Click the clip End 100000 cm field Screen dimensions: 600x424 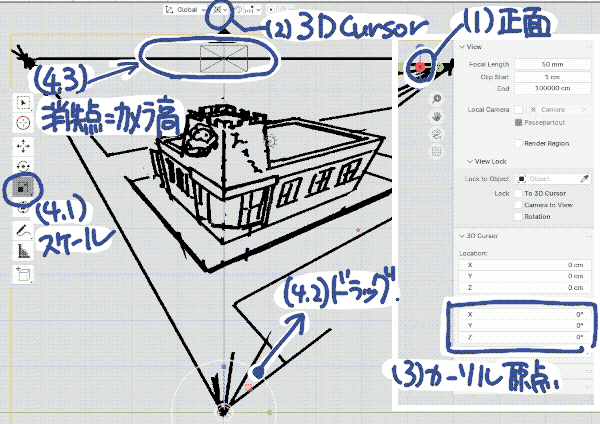coord(553,88)
